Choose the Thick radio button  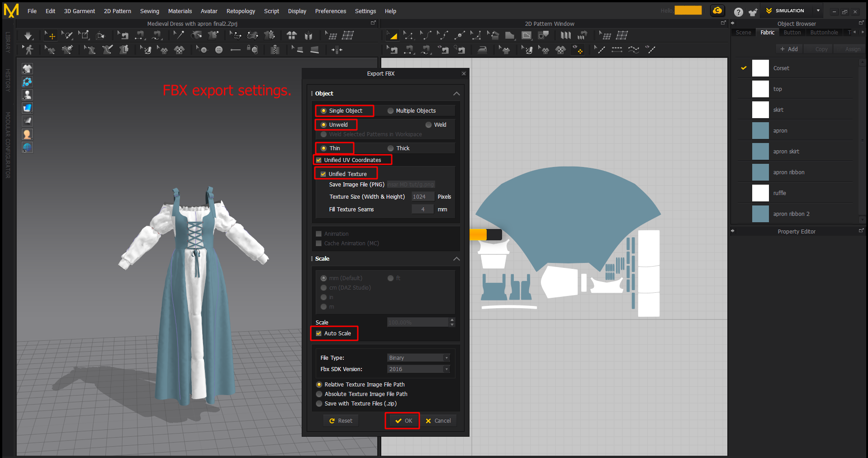point(390,148)
